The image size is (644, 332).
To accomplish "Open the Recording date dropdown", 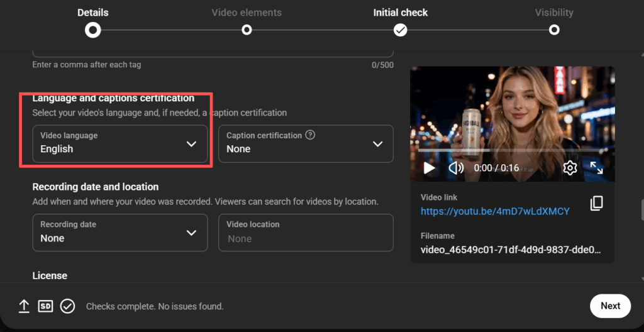I will click(x=119, y=232).
